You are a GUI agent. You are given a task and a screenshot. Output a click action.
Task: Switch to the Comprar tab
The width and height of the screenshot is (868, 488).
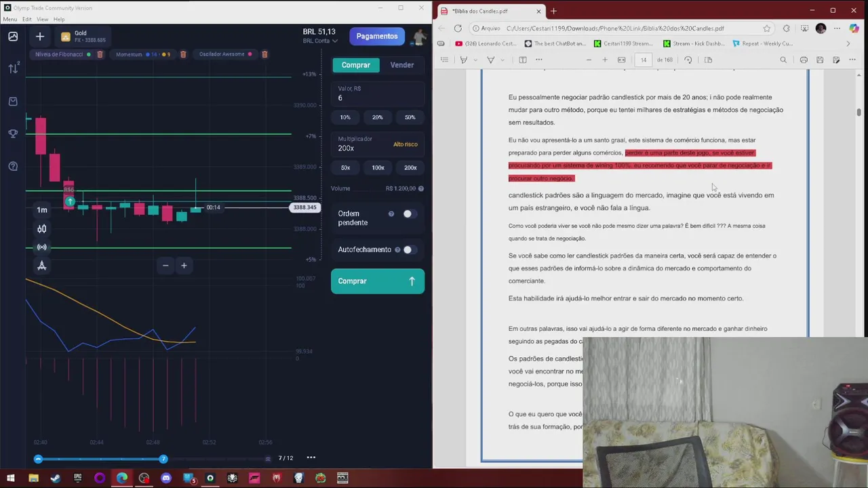(x=356, y=65)
